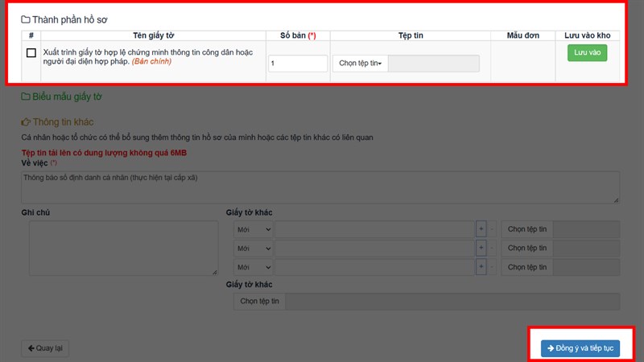Click the Mẫu đơn column header
The height and width of the screenshot is (362, 644).
(522, 35)
